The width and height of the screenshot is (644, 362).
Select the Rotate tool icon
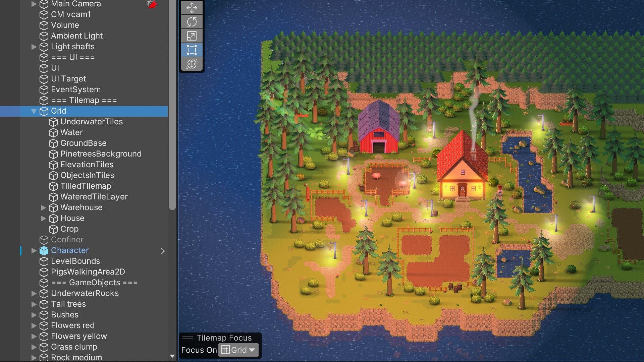click(192, 20)
